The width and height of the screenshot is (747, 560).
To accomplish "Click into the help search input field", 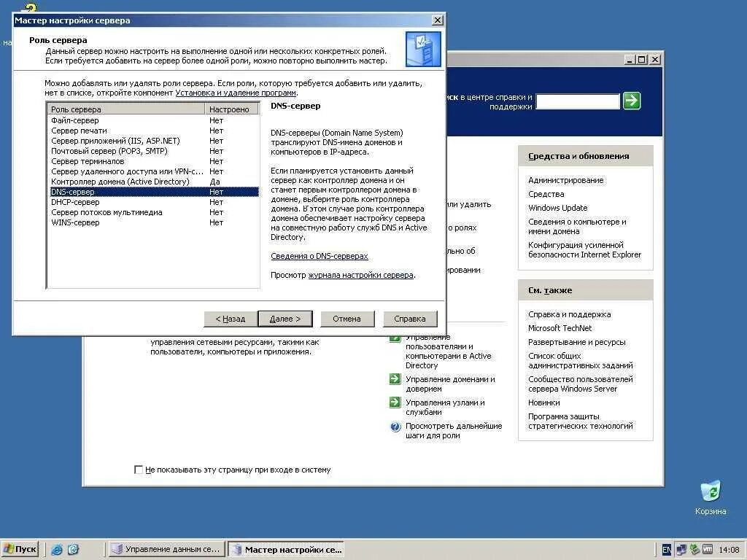I will click(x=578, y=101).
